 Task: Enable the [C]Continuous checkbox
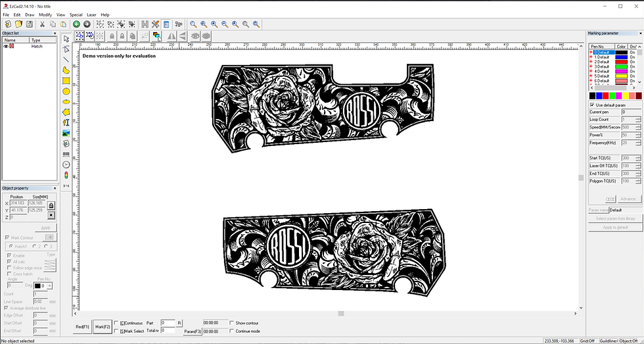(x=116, y=323)
